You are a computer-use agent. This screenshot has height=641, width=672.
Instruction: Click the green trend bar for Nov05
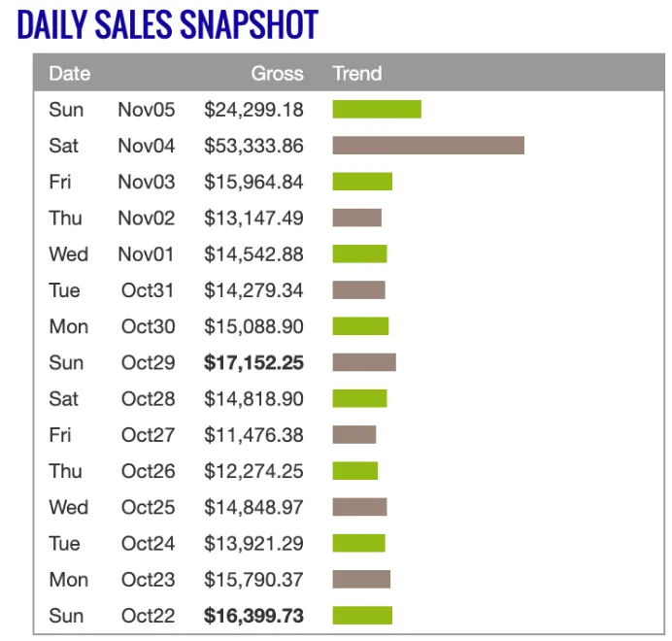[x=377, y=109]
